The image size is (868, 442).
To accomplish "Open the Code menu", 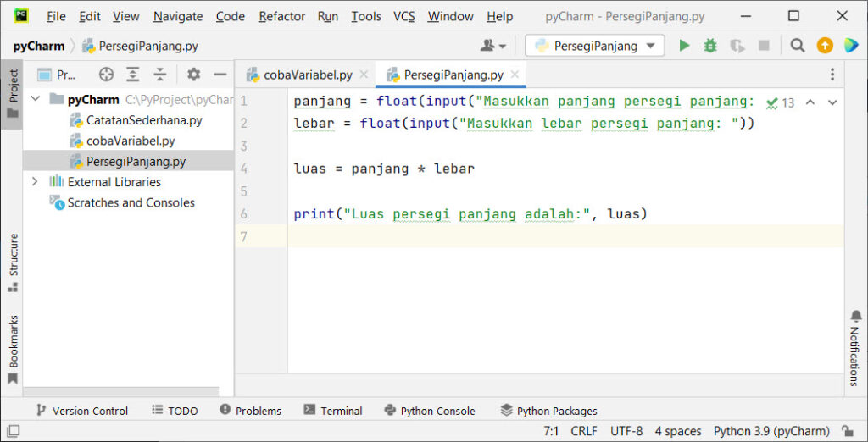I will point(231,17).
